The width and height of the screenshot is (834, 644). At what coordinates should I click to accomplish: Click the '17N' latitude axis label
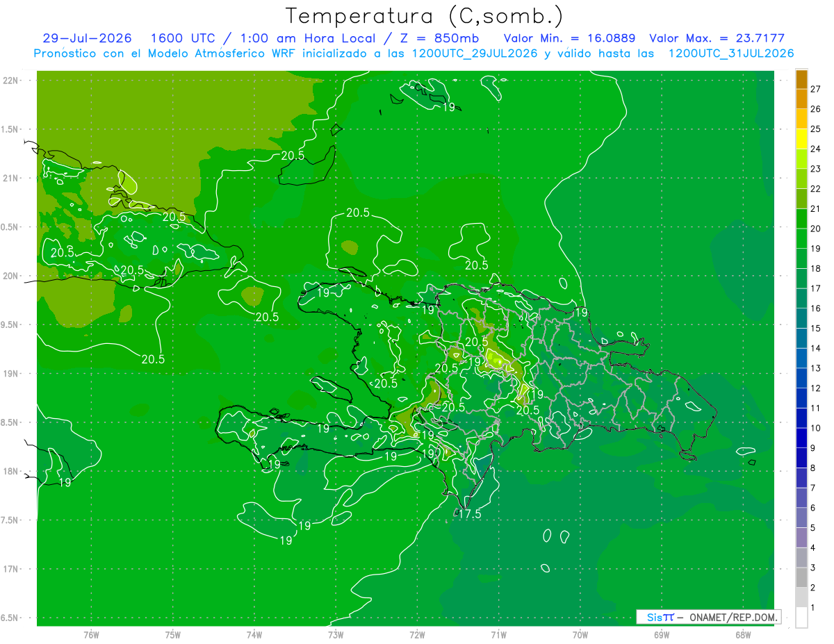click(x=11, y=569)
